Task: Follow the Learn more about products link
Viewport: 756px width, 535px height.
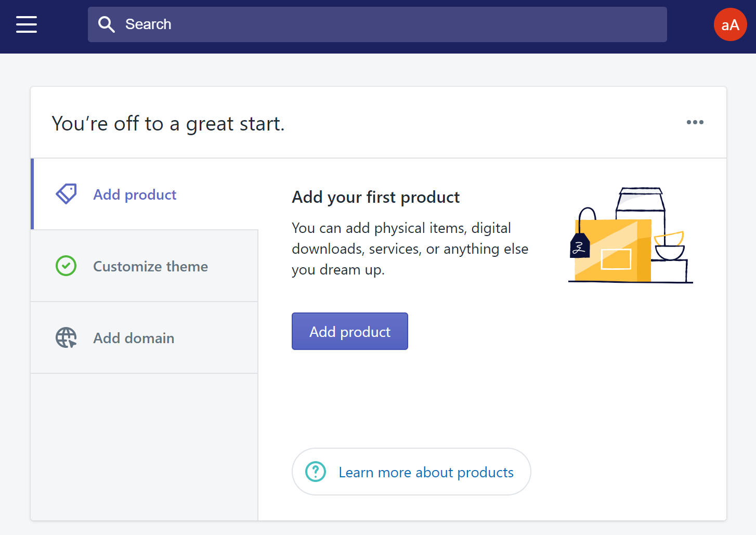Action: [x=426, y=472]
